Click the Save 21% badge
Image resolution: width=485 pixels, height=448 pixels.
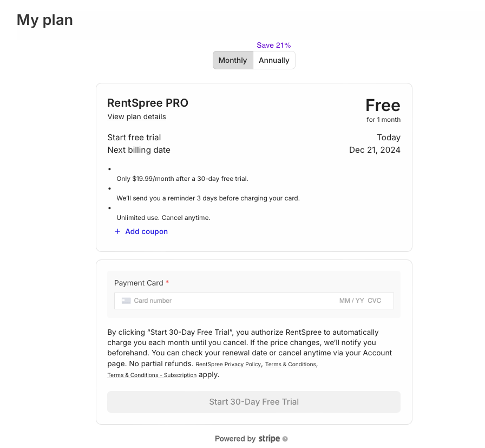pyautogui.click(x=274, y=45)
